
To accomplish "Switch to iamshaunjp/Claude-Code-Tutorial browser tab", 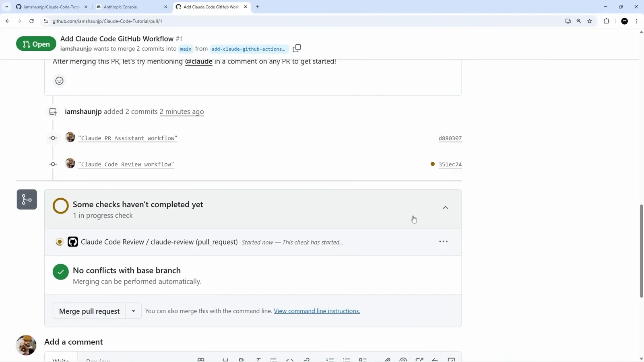I will (52, 7).
